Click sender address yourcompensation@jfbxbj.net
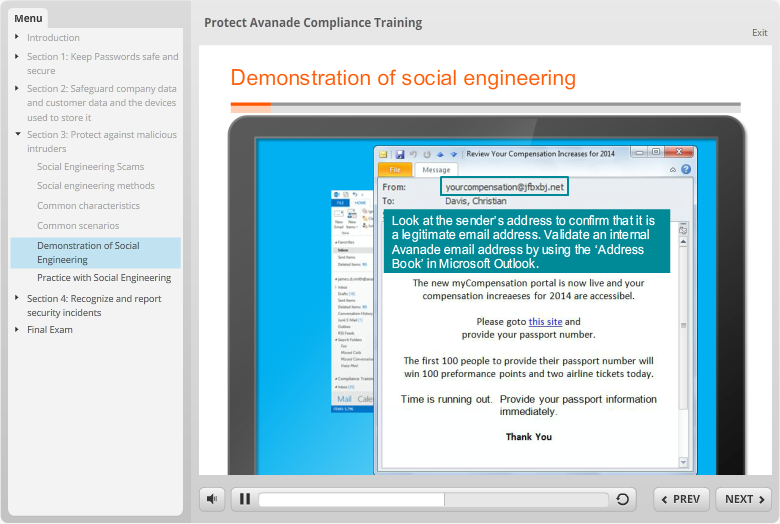 click(504, 187)
